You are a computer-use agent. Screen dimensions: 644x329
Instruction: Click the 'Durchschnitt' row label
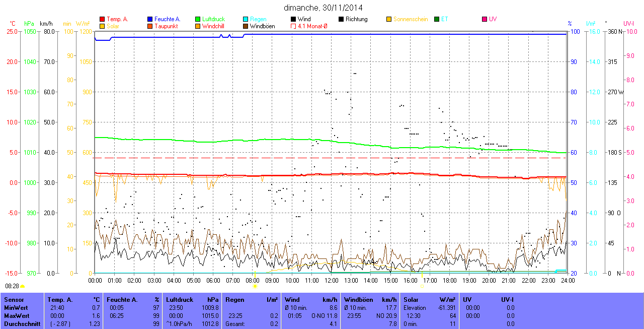pos(22,324)
